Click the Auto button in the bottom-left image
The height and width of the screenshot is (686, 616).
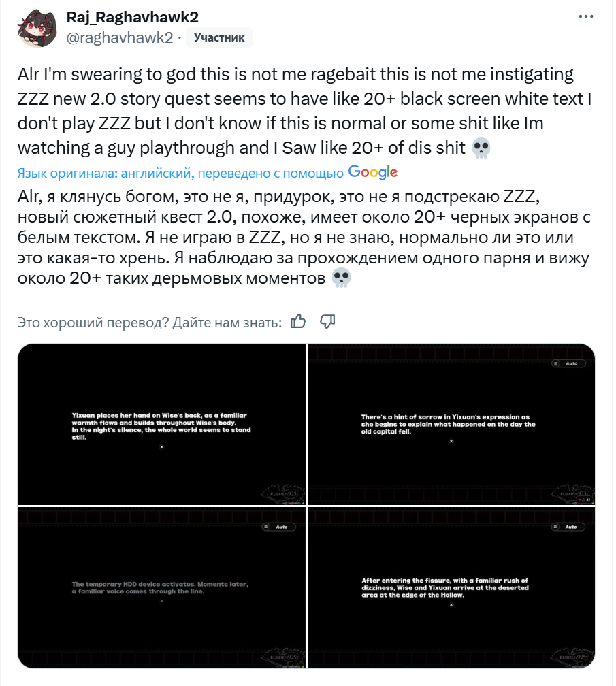point(278,527)
